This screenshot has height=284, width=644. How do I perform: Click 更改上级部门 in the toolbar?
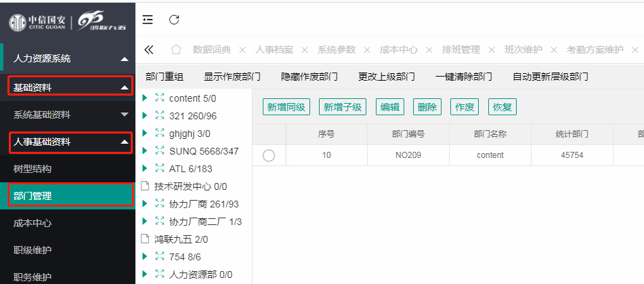point(387,77)
